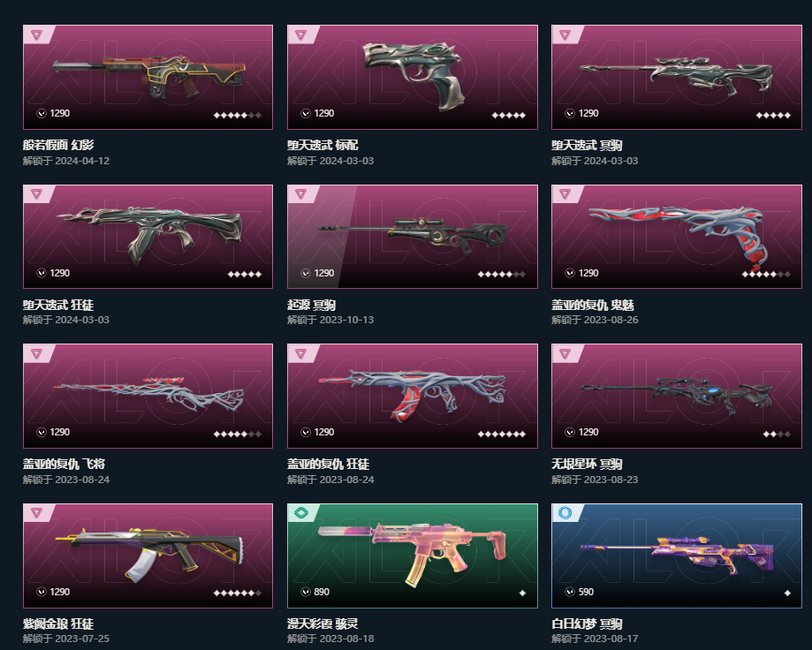Click the VP currency icon on 堕天遗武 标配 card

[306, 113]
